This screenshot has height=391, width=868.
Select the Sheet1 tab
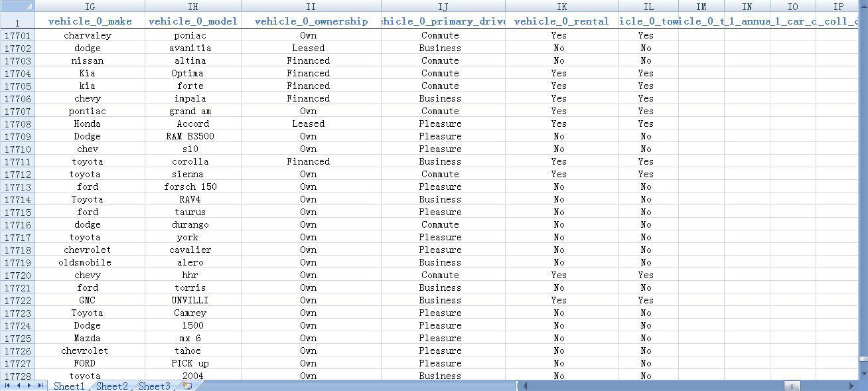pos(69,386)
